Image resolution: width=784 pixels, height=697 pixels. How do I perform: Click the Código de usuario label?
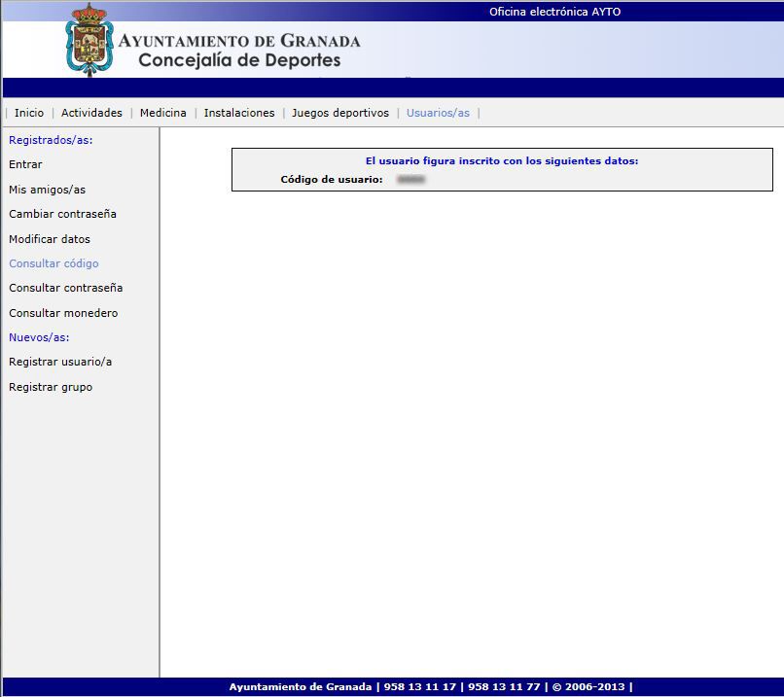click(332, 180)
